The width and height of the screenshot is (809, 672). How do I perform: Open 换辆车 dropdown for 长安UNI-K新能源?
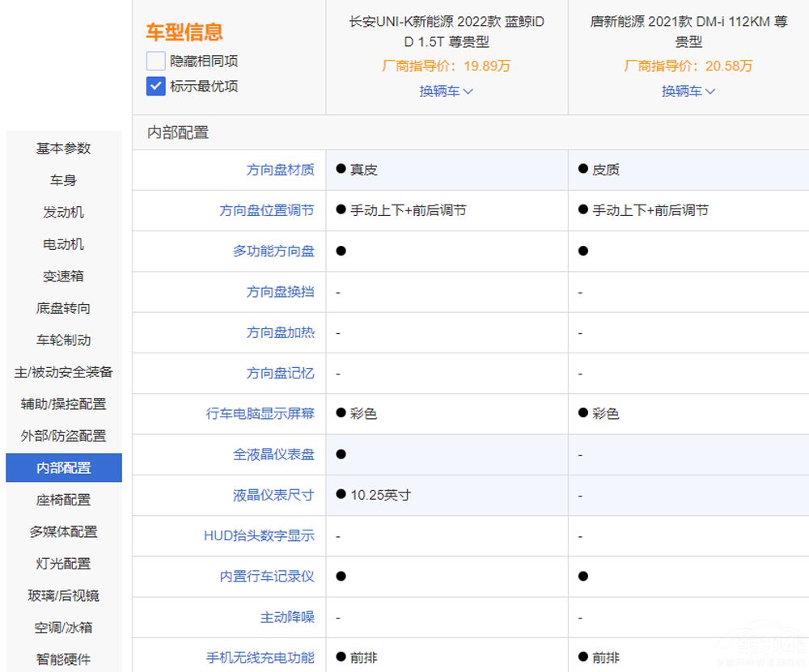tap(446, 91)
